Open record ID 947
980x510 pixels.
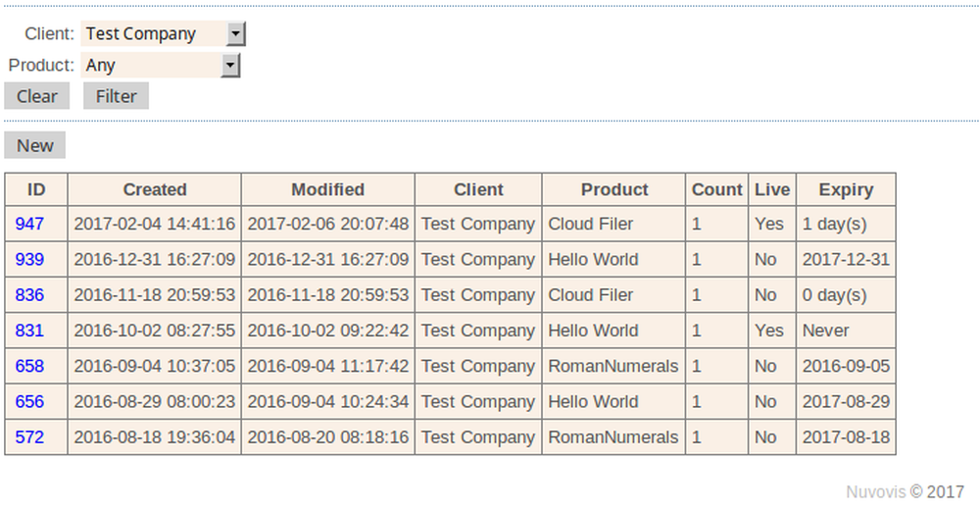(29, 224)
